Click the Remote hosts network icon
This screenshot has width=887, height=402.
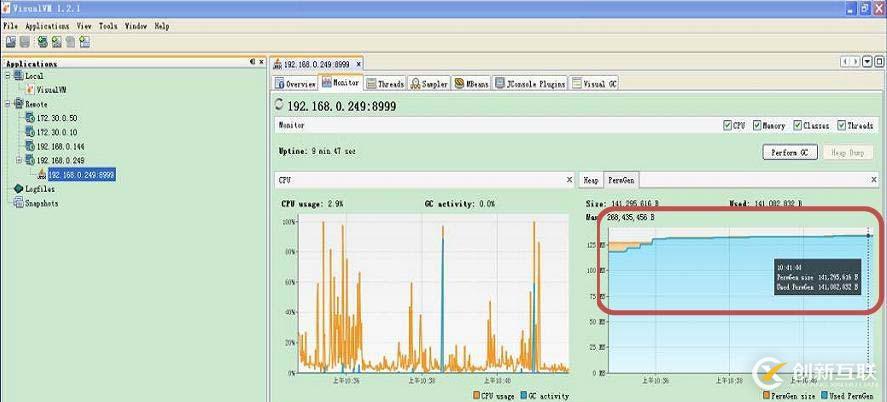19,104
